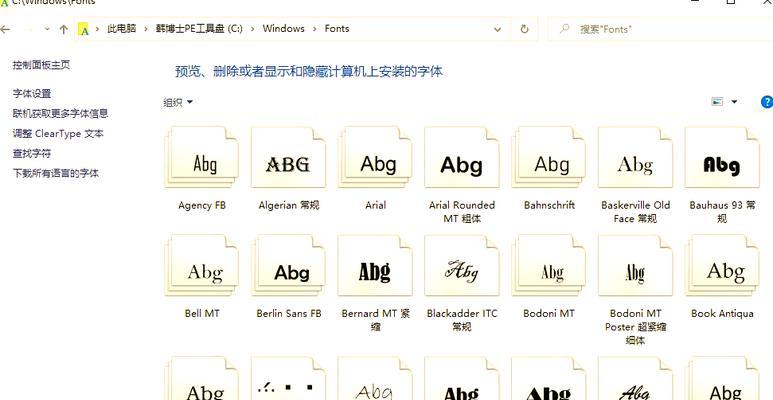This screenshot has height=400, width=773.
Task: Click 下载所有语言的字体 link
Action: [x=56, y=174]
